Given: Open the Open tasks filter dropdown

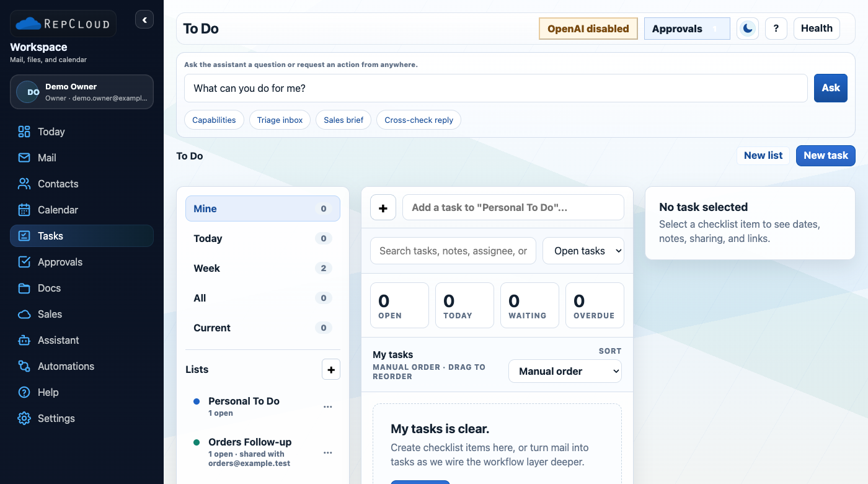Looking at the screenshot, I should [x=583, y=251].
